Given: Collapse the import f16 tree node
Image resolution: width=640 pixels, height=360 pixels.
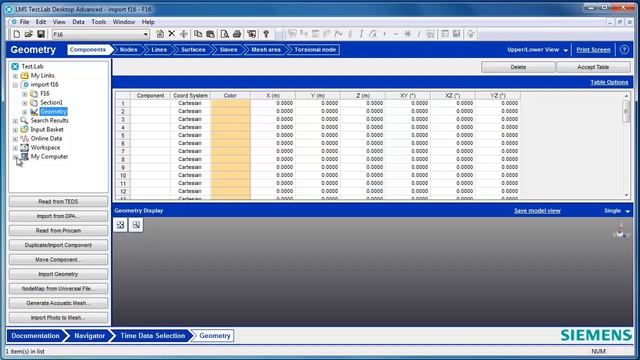Looking at the screenshot, I should click(x=15, y=85).
